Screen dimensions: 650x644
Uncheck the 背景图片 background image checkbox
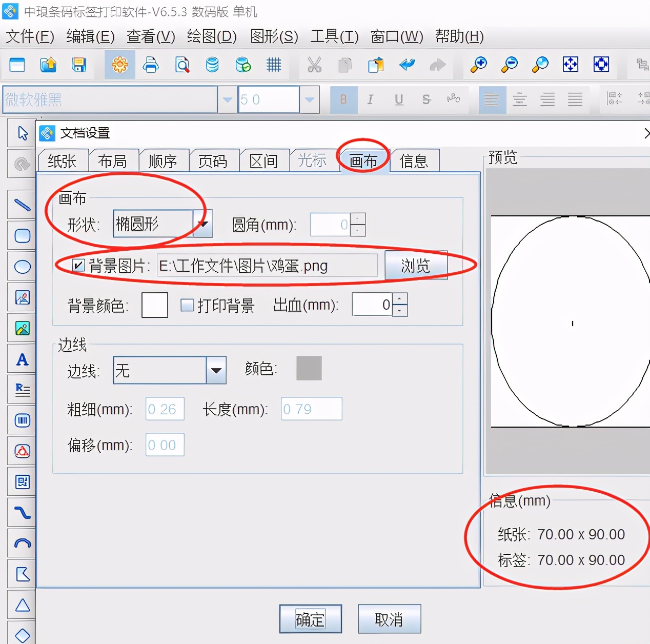pos(77,266)
